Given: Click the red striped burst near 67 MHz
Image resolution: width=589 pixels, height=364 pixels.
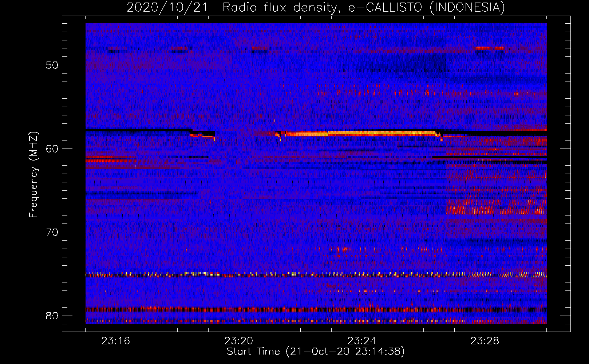Looking at the screenshot, I should coord(497,210).
